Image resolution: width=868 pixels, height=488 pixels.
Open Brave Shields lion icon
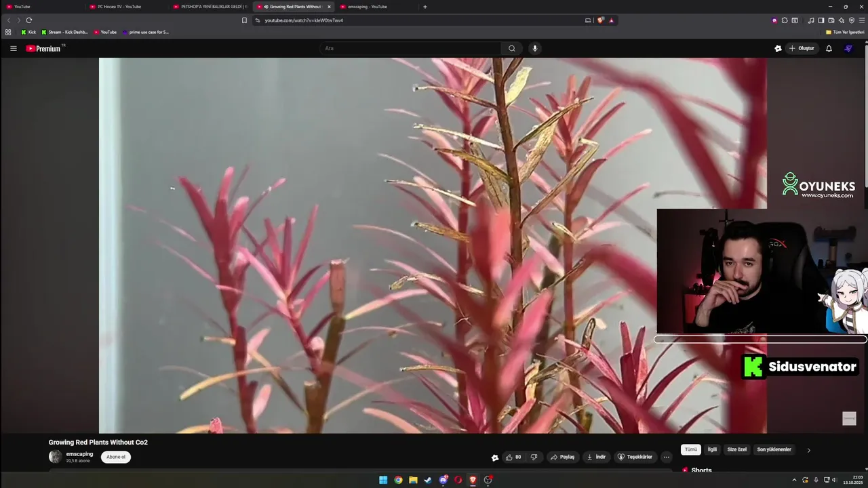coord(600,20)
